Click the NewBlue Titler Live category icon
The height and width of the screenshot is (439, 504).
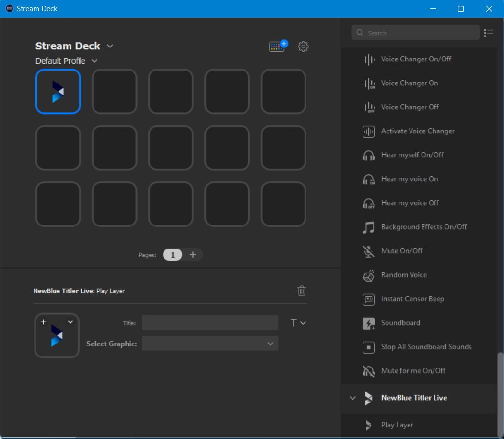tap(368, 398)
